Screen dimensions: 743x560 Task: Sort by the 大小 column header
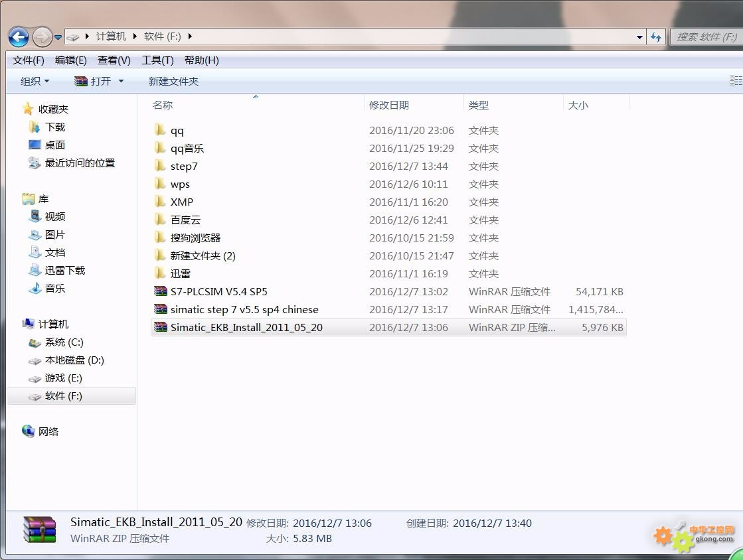click(578, 105)
